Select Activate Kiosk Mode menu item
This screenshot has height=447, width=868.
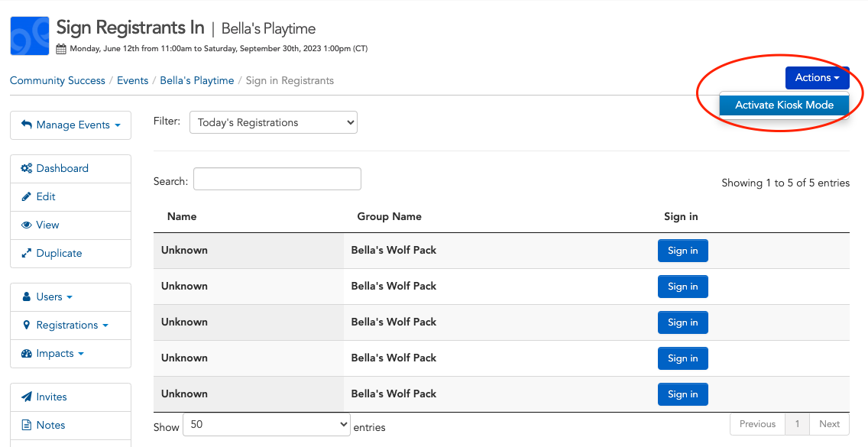point(784,105)
